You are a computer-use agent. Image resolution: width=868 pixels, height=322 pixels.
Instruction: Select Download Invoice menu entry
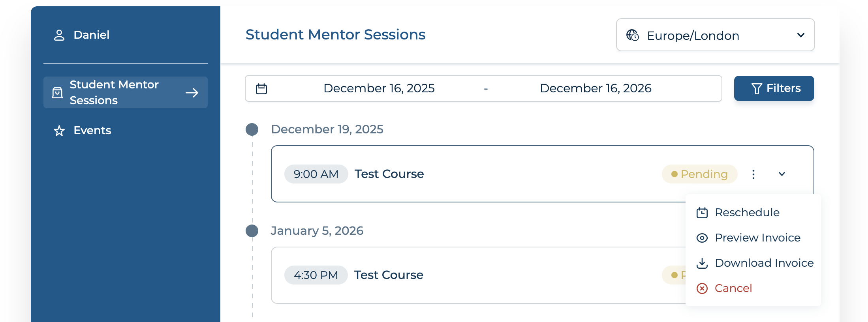pos(764,263)
